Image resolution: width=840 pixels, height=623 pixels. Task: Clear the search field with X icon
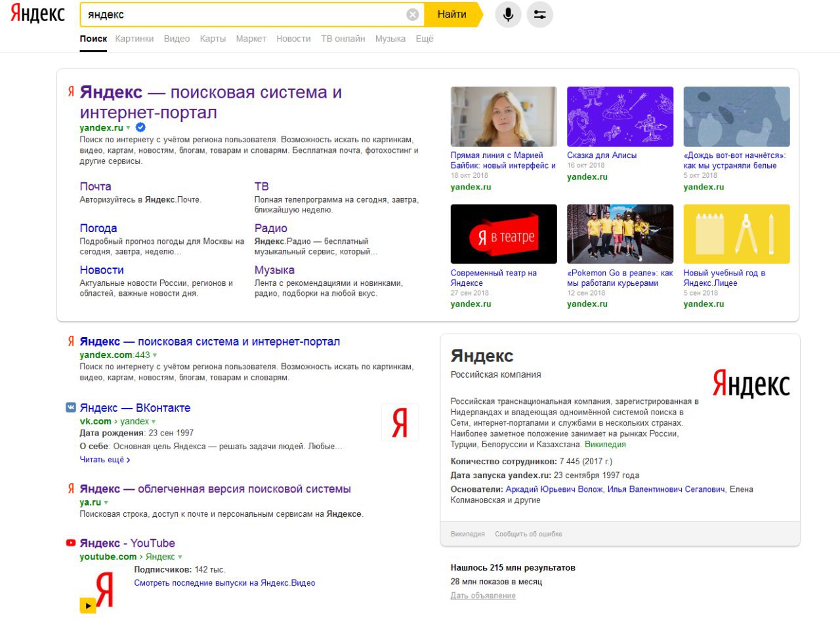point(413,14)
